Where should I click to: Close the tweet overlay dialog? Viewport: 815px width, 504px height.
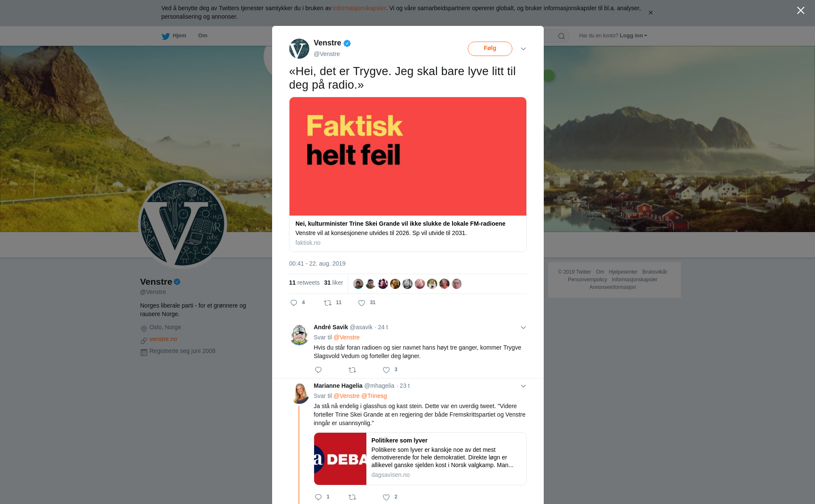click(801, 11)
